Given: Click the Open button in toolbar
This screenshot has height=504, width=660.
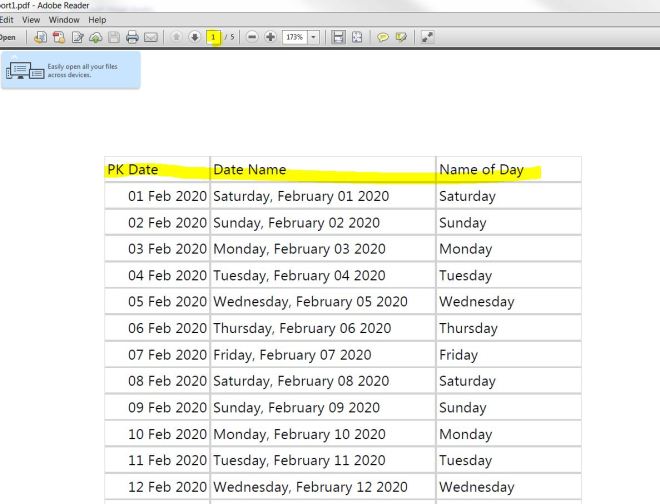Looking at the screenshot, I should (x=7, y=37).
